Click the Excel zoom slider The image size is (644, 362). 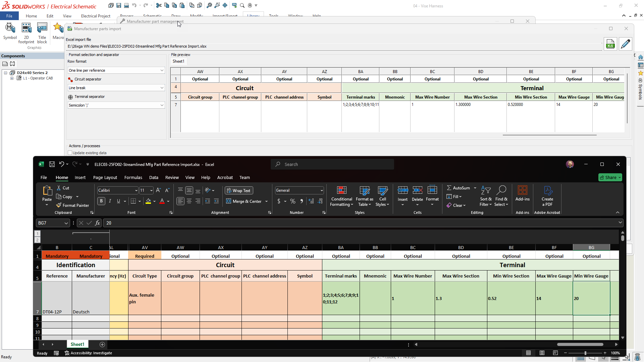(585, 353)
